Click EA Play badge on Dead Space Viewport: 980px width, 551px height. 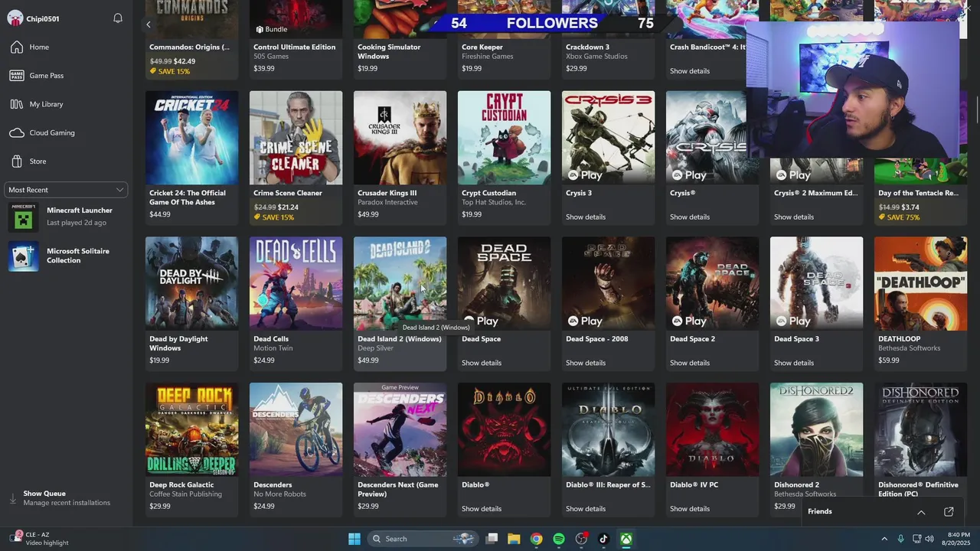pyautogui.click(x=481, y=321)
